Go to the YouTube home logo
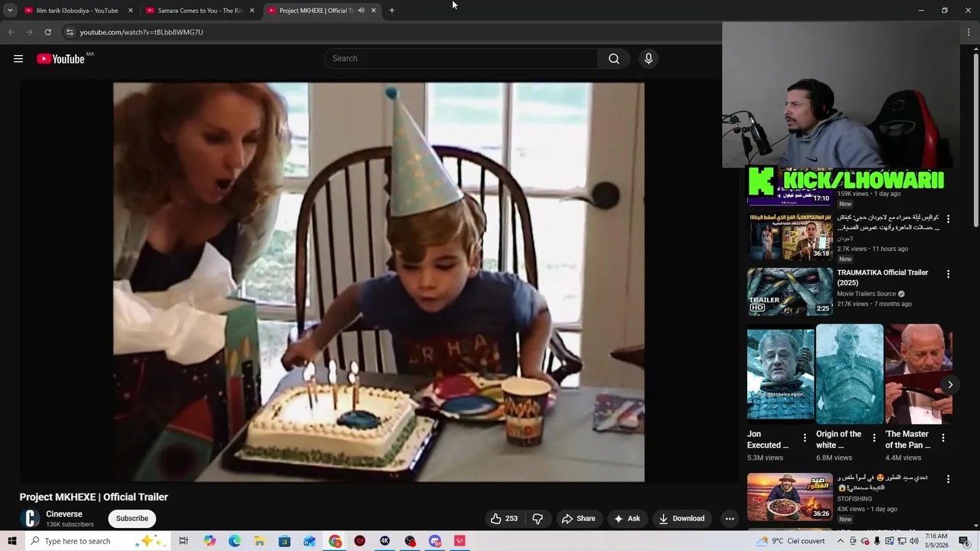Image resolution: width=980 pixels, height=551 pixels. (x=60, y=59)
